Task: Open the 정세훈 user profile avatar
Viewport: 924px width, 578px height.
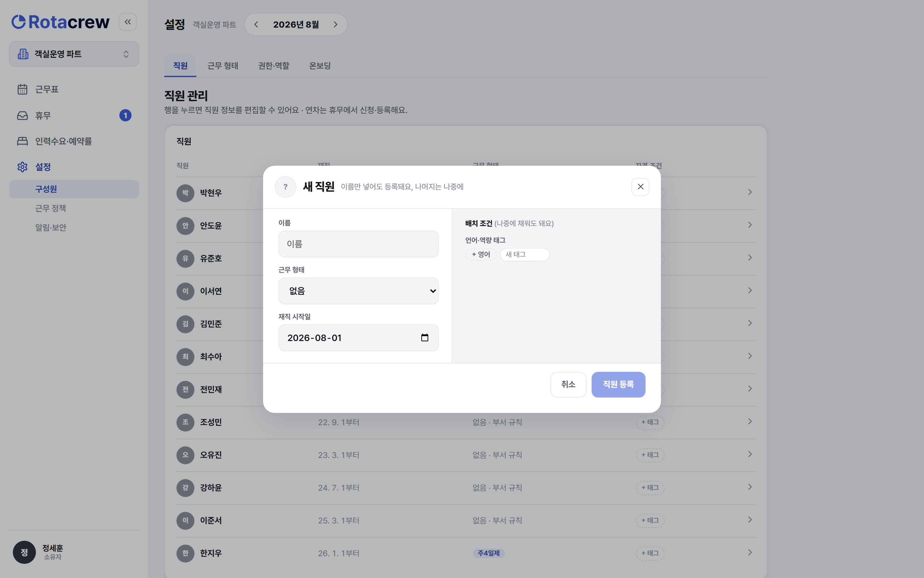Action: click(x=24, y=552)
